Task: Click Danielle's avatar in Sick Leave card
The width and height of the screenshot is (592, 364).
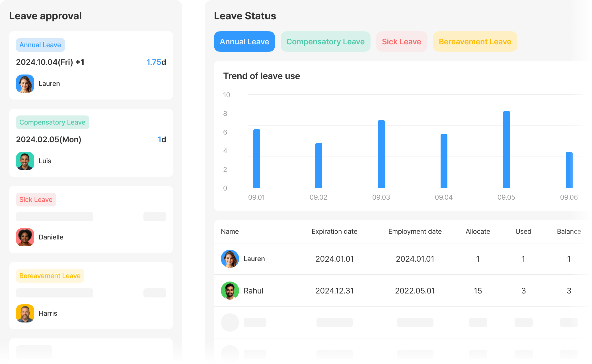Action: click(25, 237)
